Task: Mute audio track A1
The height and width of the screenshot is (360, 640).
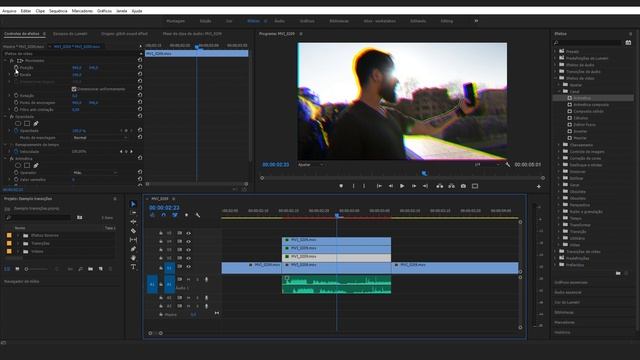Action: [x=189, y=280]
